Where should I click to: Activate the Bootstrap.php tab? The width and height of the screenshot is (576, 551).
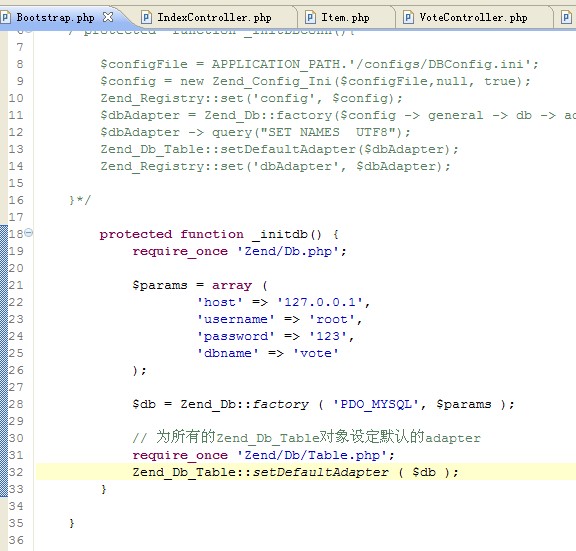pyautogui.click(x=55, y=17)
